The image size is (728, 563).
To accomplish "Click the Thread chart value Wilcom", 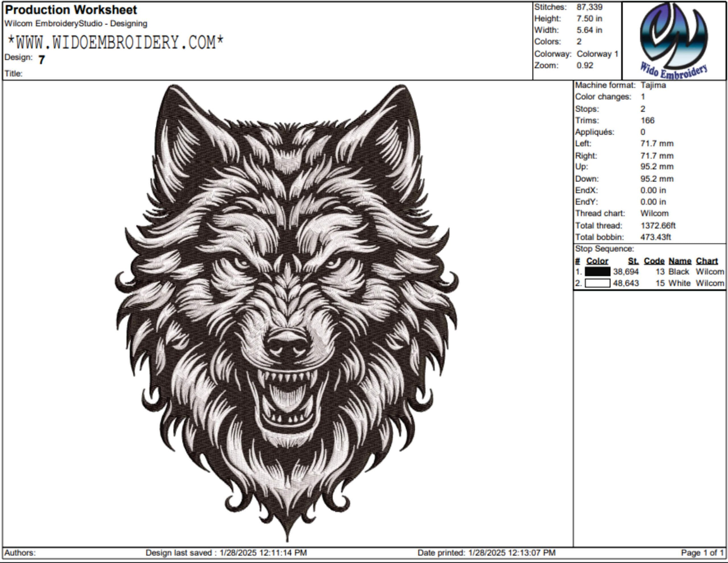I will tap(655, 213).
